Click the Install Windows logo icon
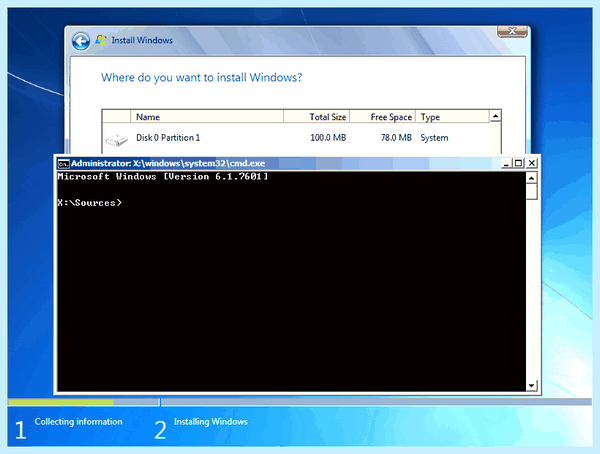This screenshot has width=600, height=454. point(101,40)
